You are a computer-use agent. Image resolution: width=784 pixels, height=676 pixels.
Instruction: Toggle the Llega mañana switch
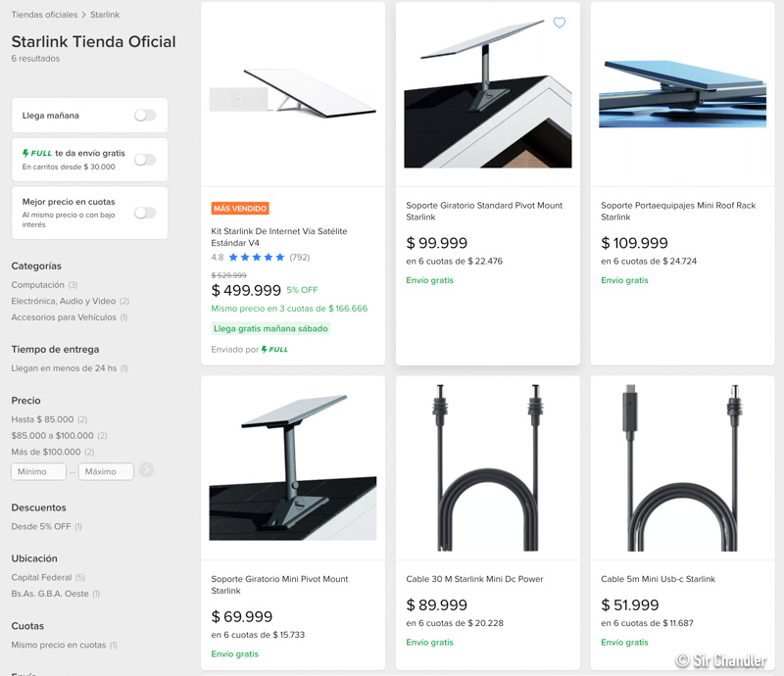click(144, 116)
